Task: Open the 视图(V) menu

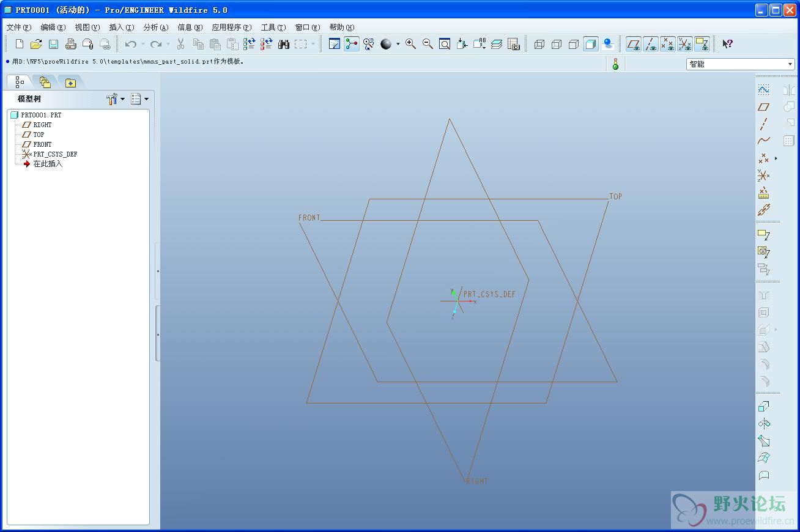Action: (87, 28)
